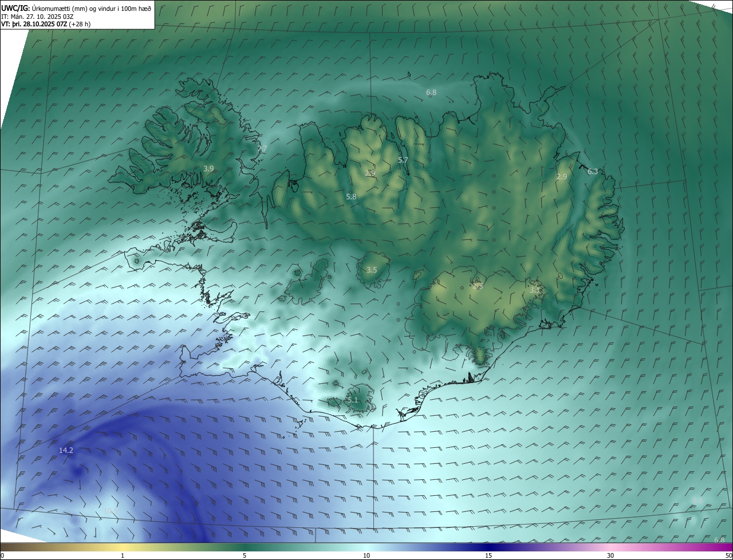Select the 5.8 value label
This screenshot has height=560, width=733.
(x=351, y=196)
